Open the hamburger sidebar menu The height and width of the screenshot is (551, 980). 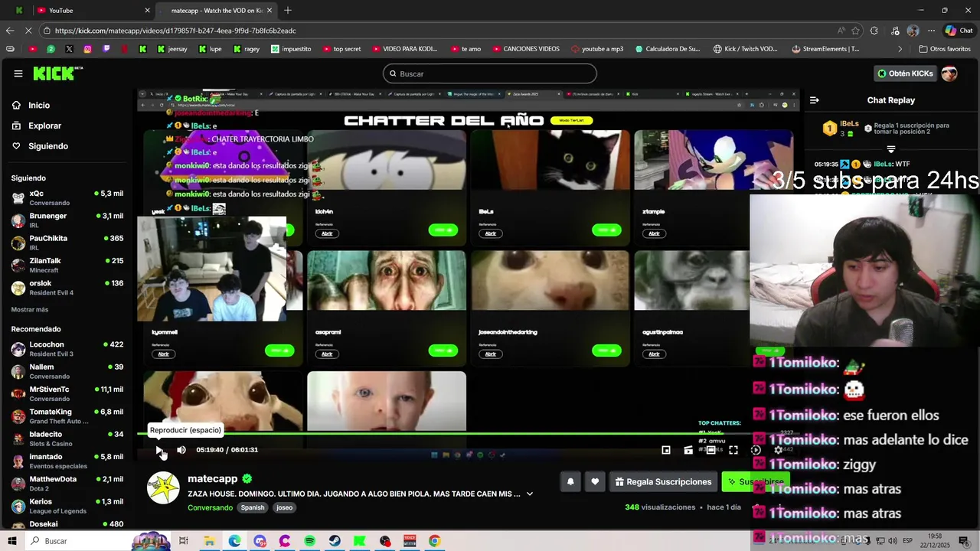click(x=18, y=73)
